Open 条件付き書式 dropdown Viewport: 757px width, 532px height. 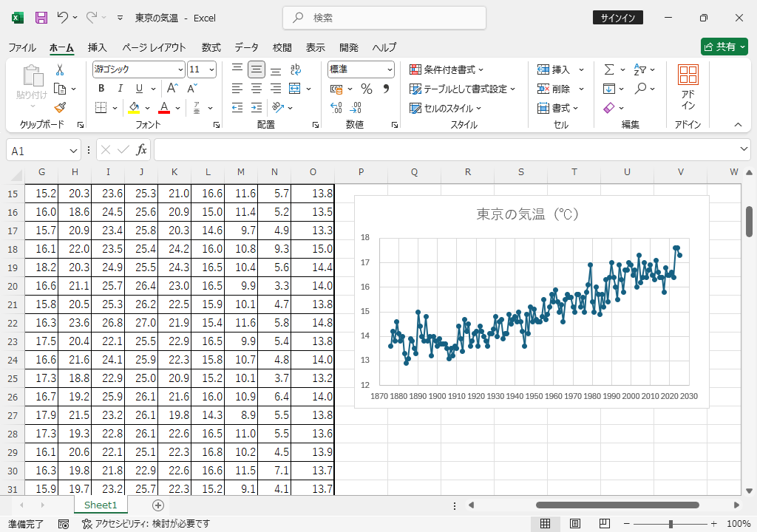[446, 70]
